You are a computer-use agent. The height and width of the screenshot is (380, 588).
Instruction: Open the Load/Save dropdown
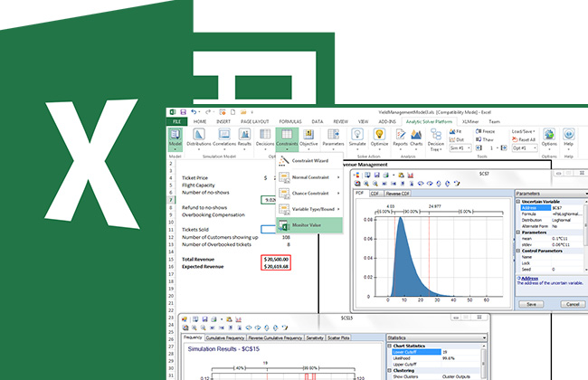523,131
